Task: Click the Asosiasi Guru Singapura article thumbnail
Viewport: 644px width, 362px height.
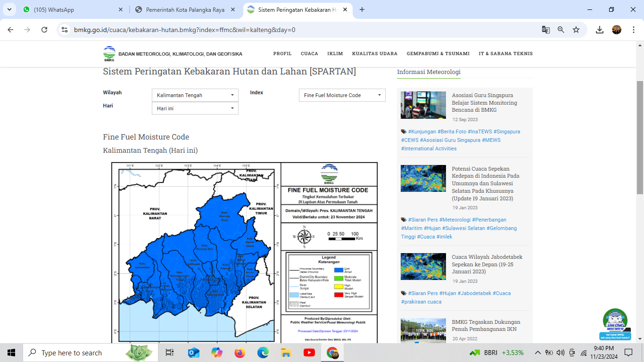Action: [x=423, y=105]
